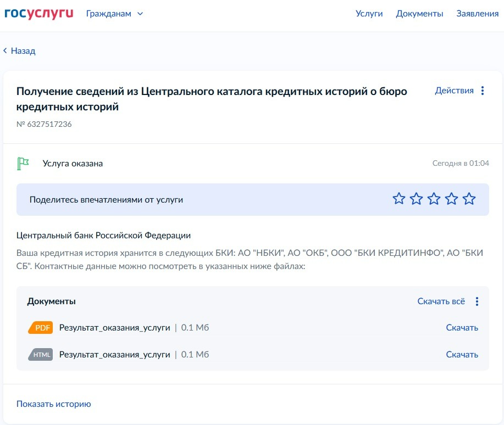
Task: Expand Показать историю section
Action: pyautogui.click(x=53, y=404)
